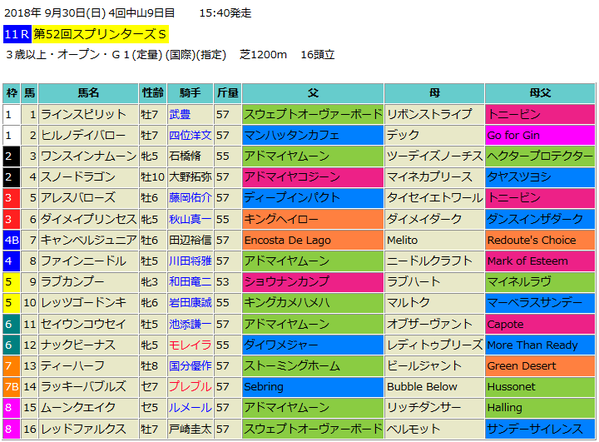Image resolution: width=599 pixels, height=442 pixels.
Task: Click sire cell キングカメハメハ
Action: tap(312, 303)
